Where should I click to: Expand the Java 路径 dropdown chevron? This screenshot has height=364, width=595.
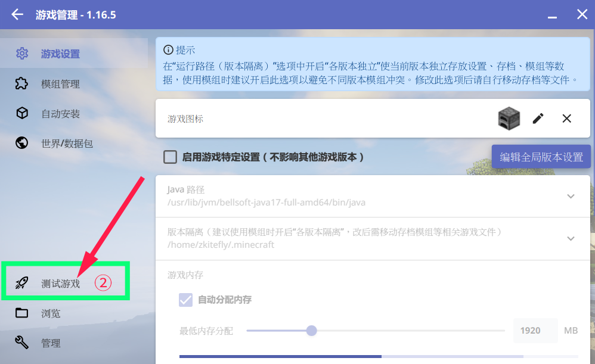[571, 196]
